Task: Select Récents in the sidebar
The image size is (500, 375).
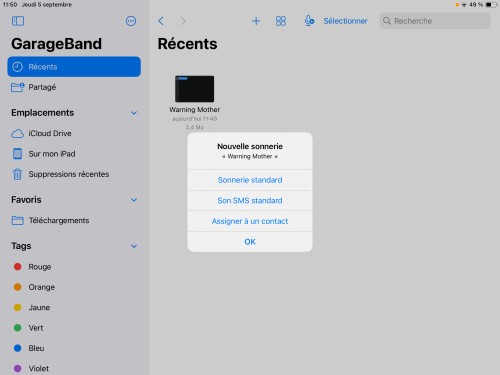Action: coord(74,67)
